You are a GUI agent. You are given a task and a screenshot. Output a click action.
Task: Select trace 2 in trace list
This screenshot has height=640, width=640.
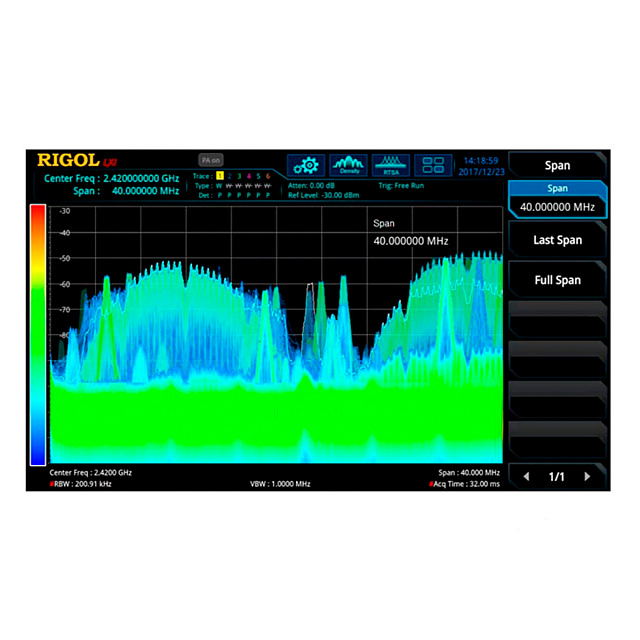click(x=230, y=176)
